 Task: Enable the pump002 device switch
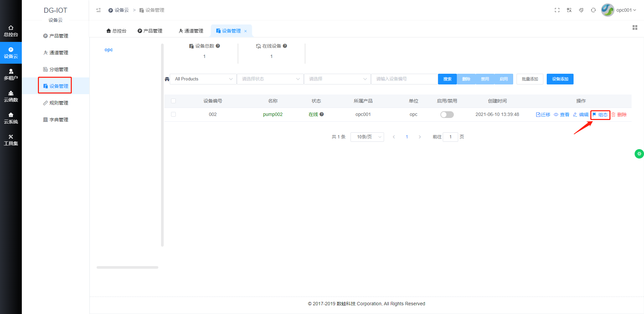click(447, 114)
